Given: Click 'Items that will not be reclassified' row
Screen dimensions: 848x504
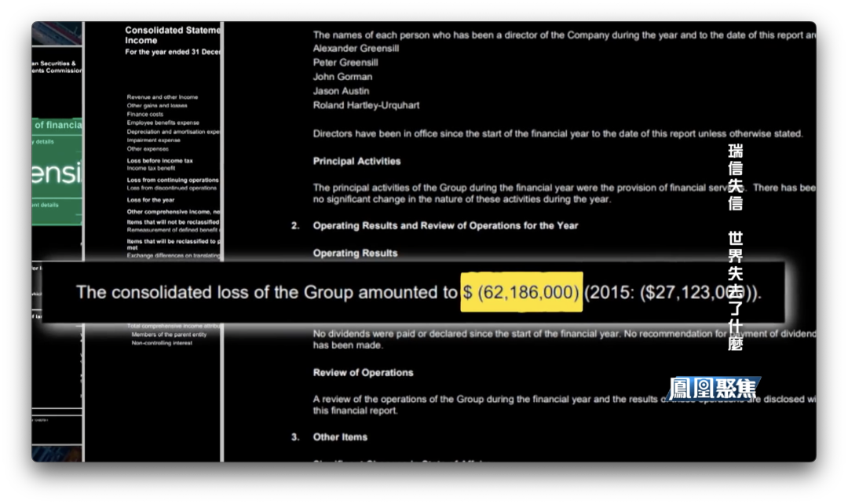Looking at the screenshot, I should click(x=173, y=222).
